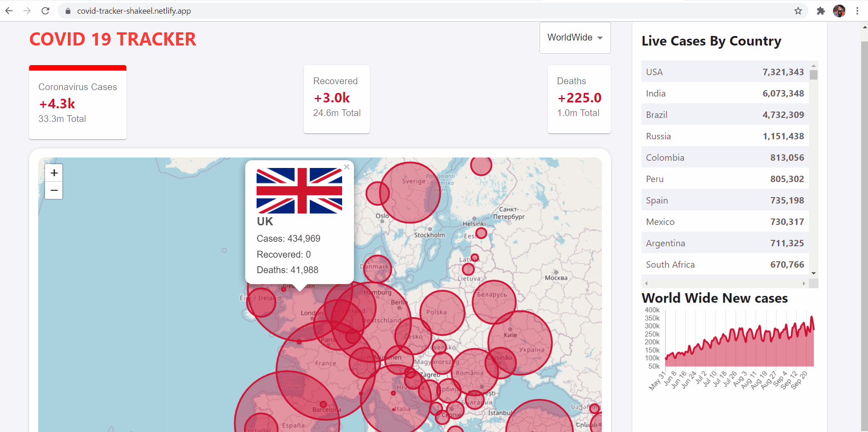The width and height of the screenshot is (868, 432).
Task: Click the Peru row in the table
Action: [725, 179]
